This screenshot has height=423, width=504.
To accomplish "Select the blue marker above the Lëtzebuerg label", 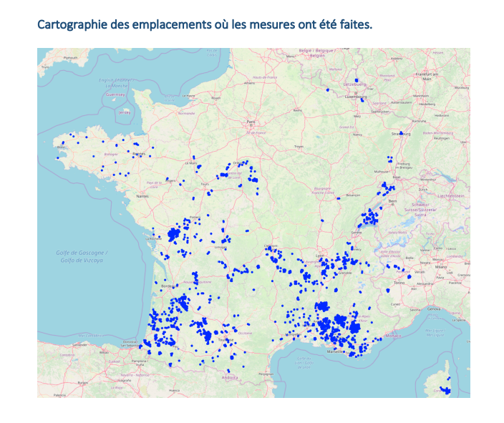I will click(x=356, y=80).
